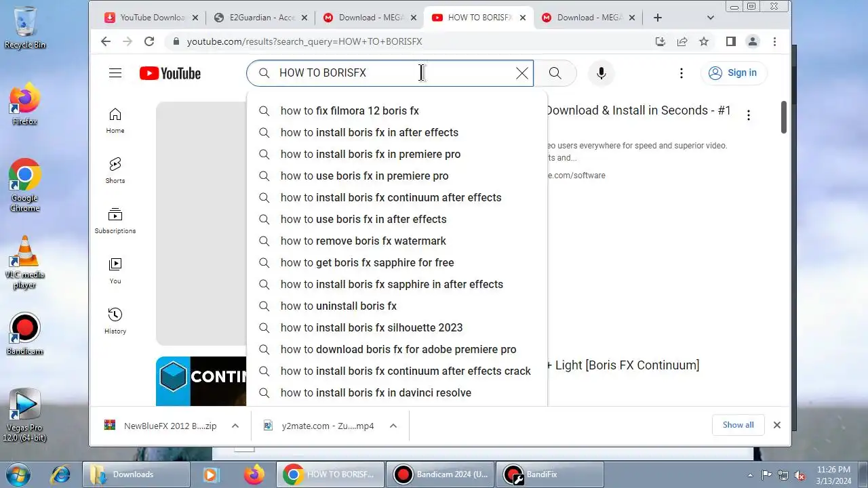Select suggestion how to remove boris fx watermark

pyautogui.click(x=397, y=241)
